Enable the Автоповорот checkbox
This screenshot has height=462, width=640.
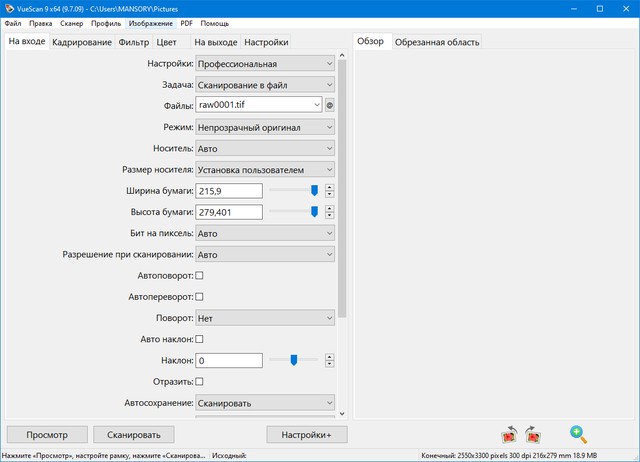point(199,275)
